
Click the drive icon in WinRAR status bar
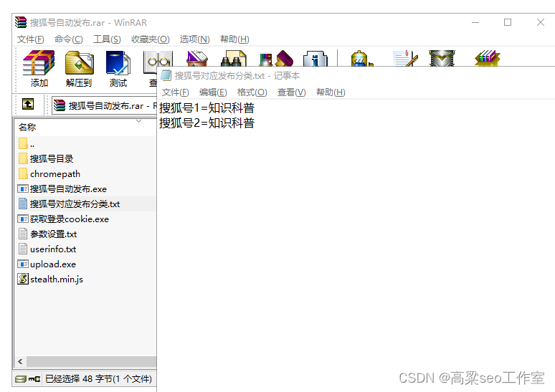21,379
